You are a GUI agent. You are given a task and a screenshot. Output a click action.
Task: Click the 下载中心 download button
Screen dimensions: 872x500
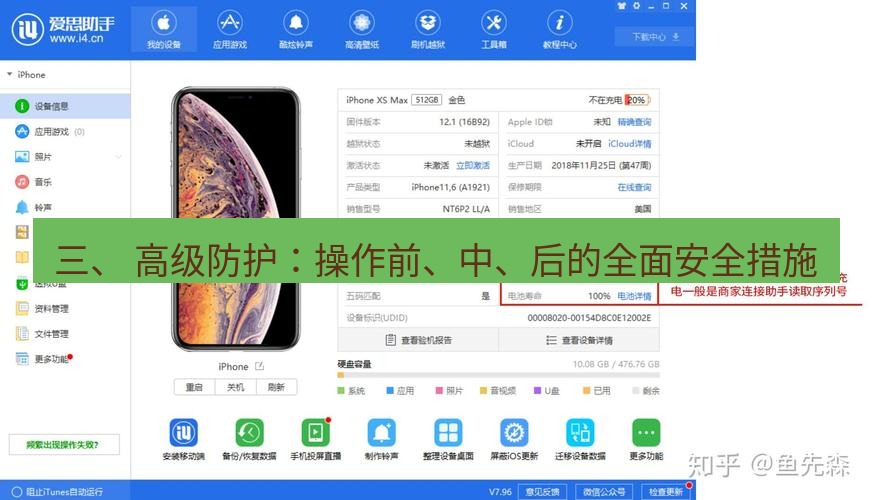655,37
